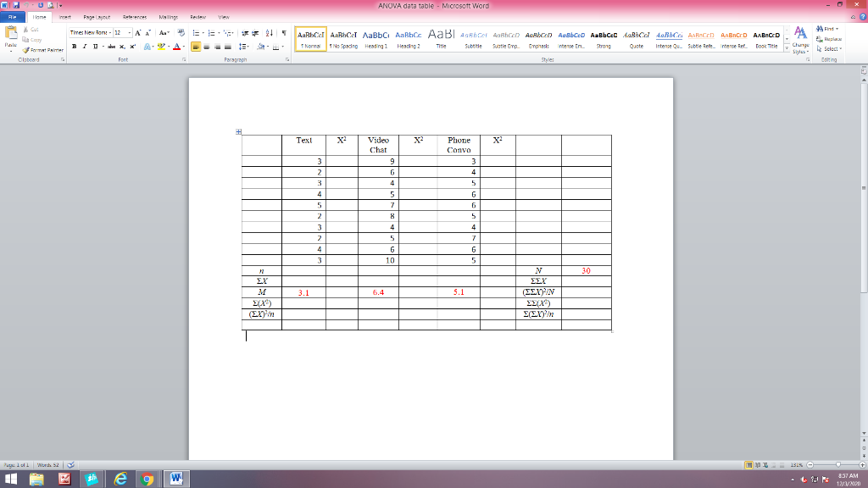This screenshot has height=488, width=868.
Task: Toggle Underline formatting
Action: point(95,47)
